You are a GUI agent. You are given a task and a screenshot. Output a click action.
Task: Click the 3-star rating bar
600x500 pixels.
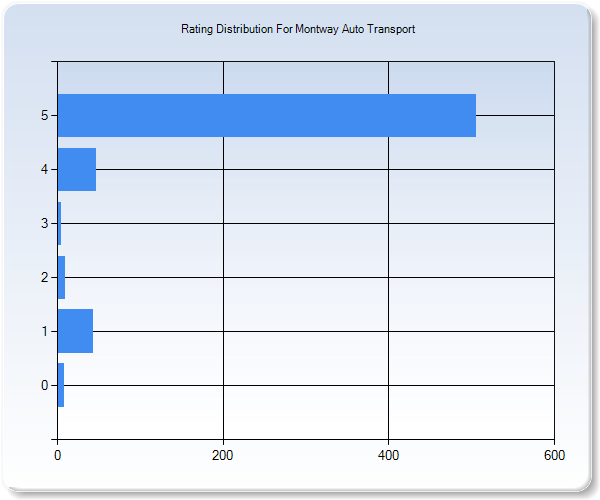59,223
